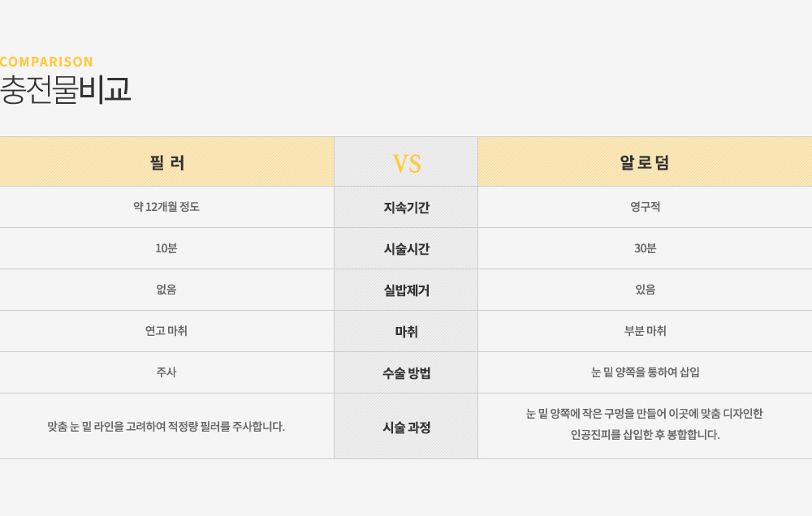812x516 pixels.
Task: Click the 필러 주사 procedure description text
Action: (x=166, y=426)
